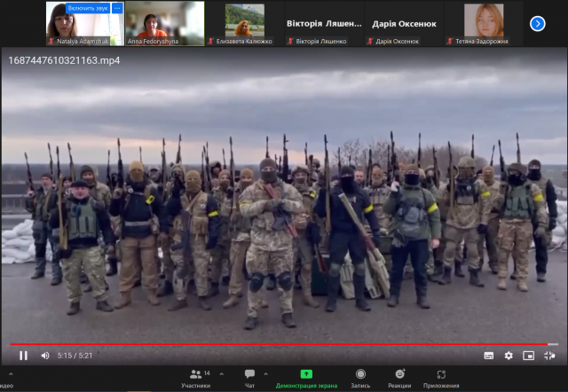Expand the video options arrow at the bottom left
The width and height of the screenshot is (568, 392).
point(11,374)
